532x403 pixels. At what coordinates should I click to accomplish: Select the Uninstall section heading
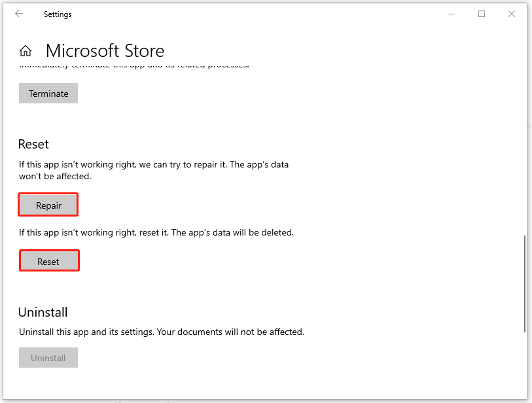point(43,312)
